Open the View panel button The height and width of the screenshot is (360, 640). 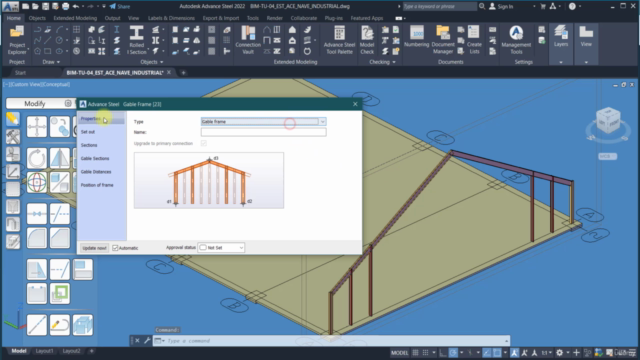click(x=586, y=37)
